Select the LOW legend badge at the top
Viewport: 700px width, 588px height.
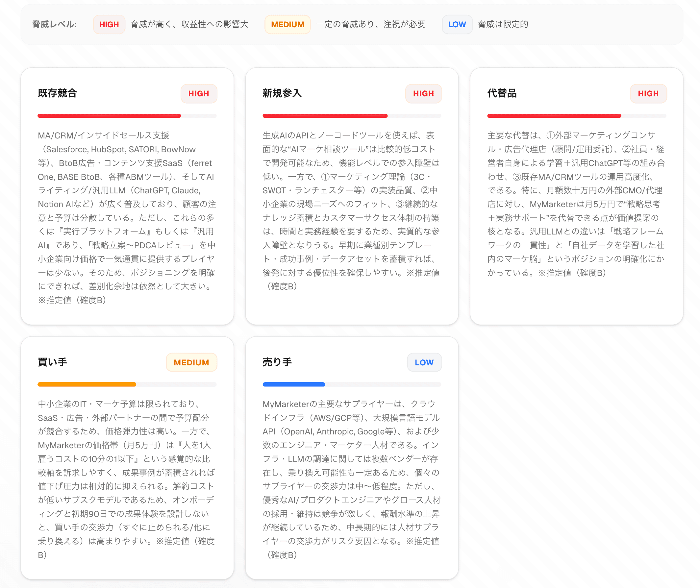coord(457,24)
